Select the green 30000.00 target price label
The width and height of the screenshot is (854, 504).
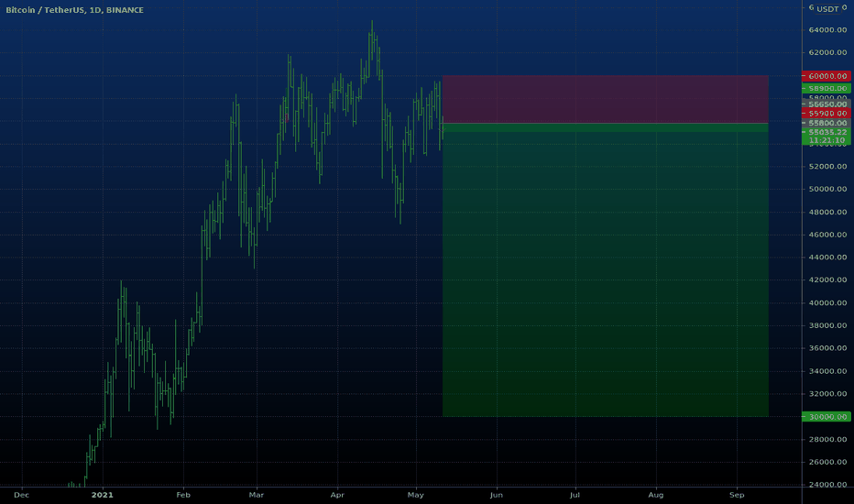(x=827, y=417)
